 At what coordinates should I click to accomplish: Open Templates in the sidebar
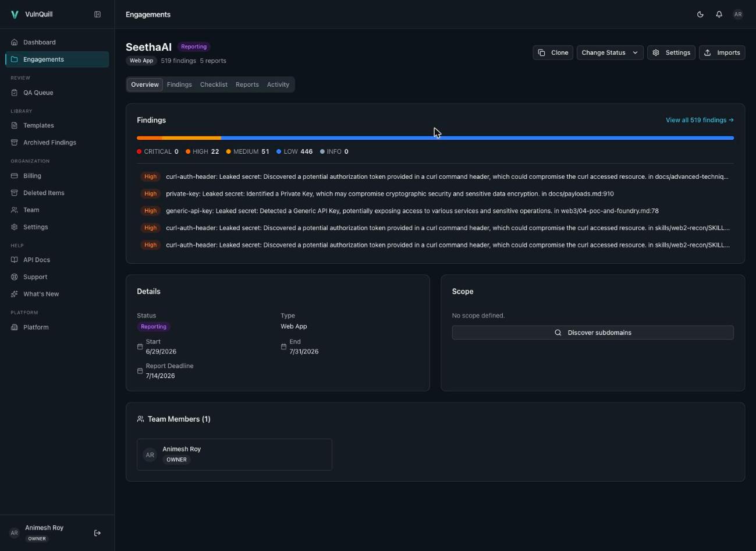[57, 126]
